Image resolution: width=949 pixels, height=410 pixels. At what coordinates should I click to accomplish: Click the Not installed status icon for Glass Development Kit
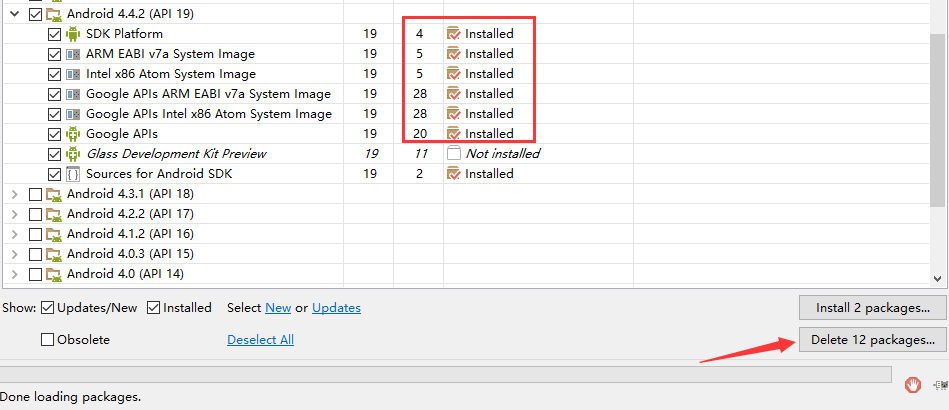click(x=453, y=154)
